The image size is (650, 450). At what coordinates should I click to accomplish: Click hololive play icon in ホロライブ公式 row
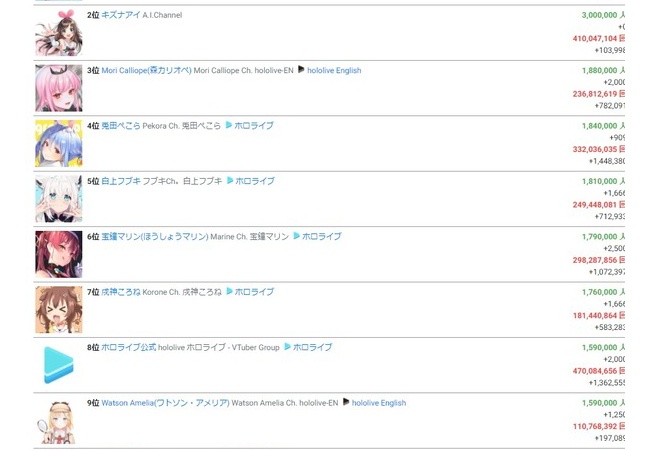coord(287,346)
